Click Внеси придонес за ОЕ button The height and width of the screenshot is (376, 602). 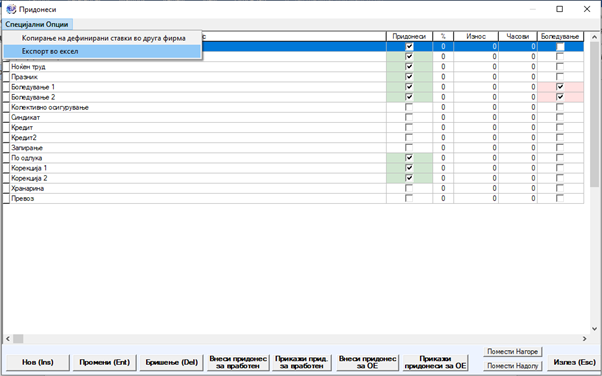pyautogui.click(x=367, y=362)
